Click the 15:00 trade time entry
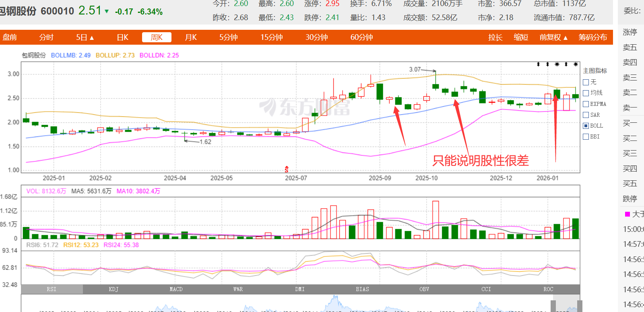644x312 pixels. 634,229
